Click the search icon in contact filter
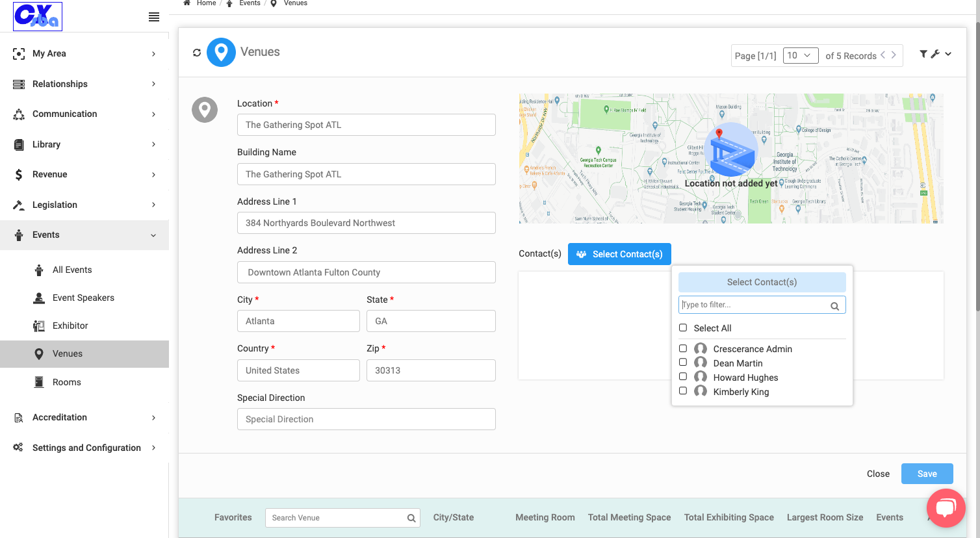The image size is (980, 538). click(835, 306)
